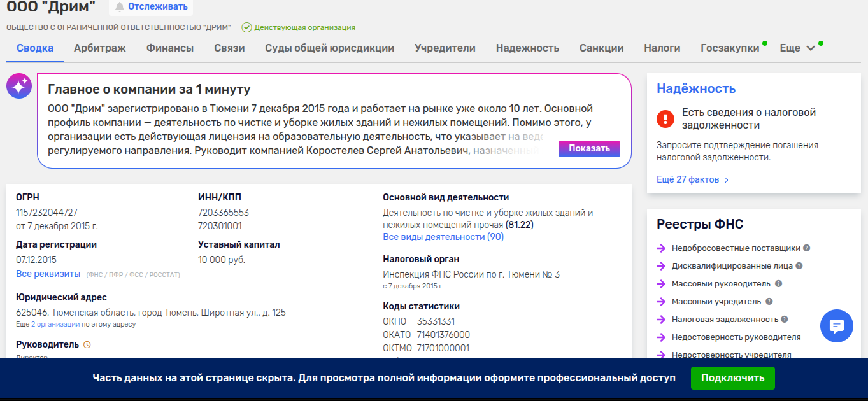Viewport: 868px width, 401px height.
Task: Click ОКПО code 35331331
Action: 436,321
